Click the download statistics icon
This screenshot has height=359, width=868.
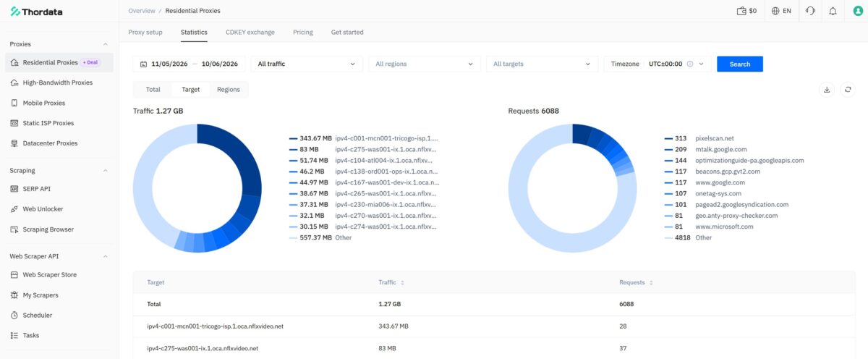coord(827,90)
